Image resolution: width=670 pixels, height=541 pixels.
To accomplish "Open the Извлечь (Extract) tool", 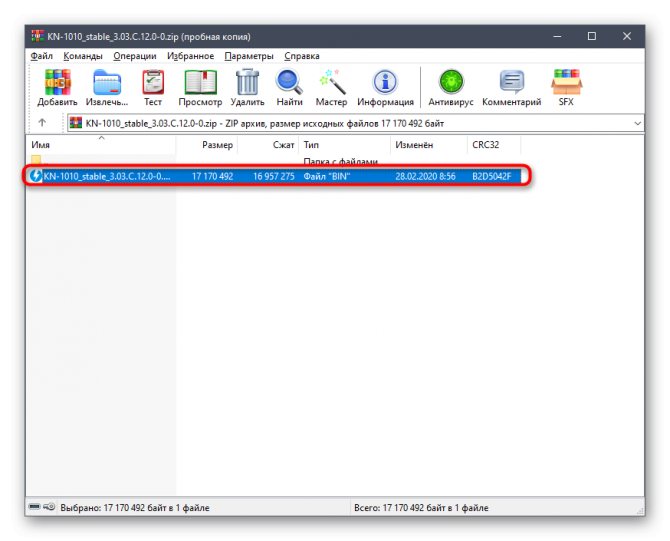I will click(107, 88).
